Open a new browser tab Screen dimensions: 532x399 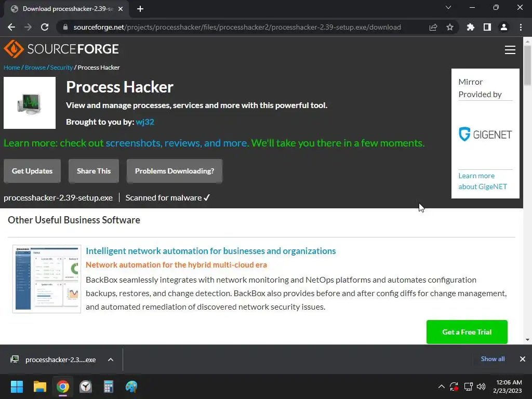click(x=140, y=9)
